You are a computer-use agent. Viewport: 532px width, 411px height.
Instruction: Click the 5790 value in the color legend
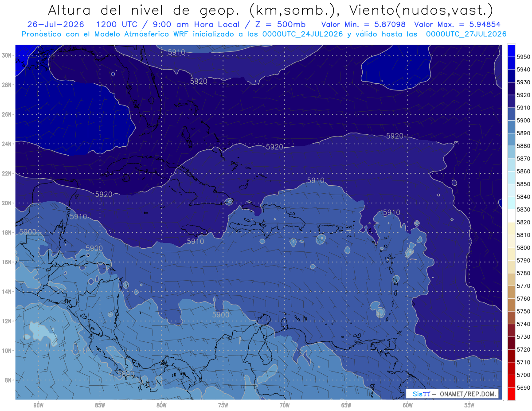(524, 260)
